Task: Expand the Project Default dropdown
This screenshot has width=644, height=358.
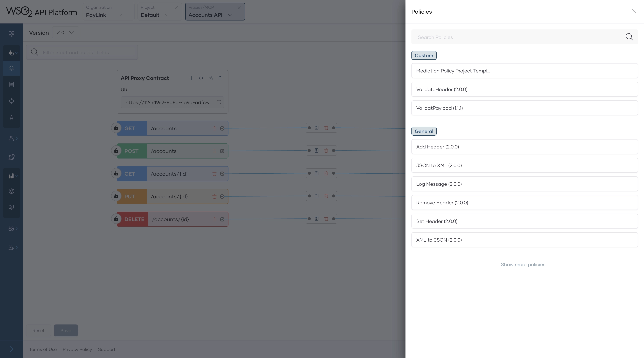Action: coord(159,15)
